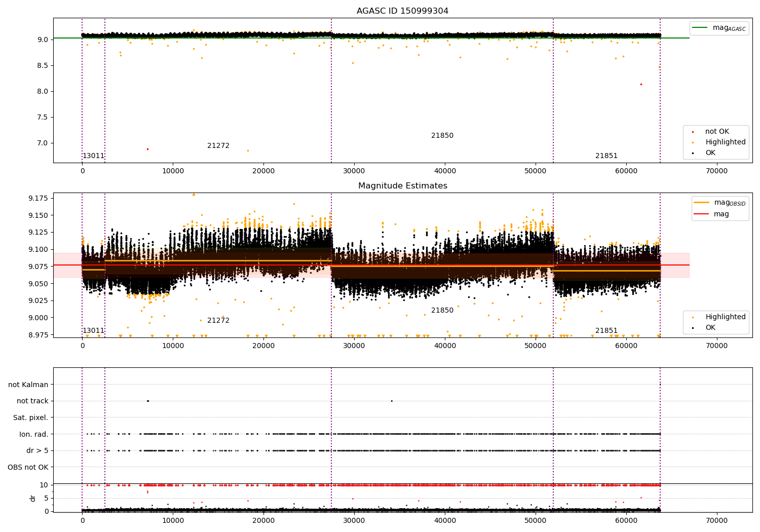The width and height of the screenshot is (760, 532).
Task: Click obsid label 13011 in the Magnitude Estimates plot
Action: [93, 331]
